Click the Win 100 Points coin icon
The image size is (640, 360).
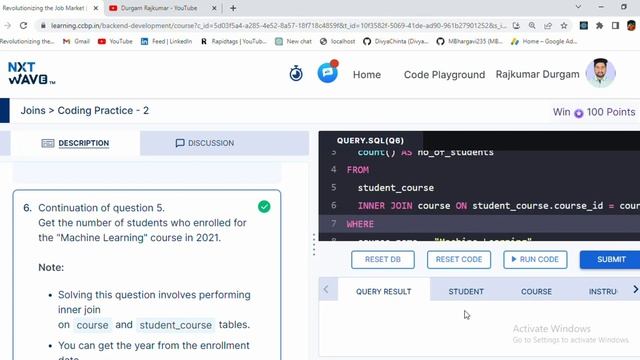coord(578,113)
